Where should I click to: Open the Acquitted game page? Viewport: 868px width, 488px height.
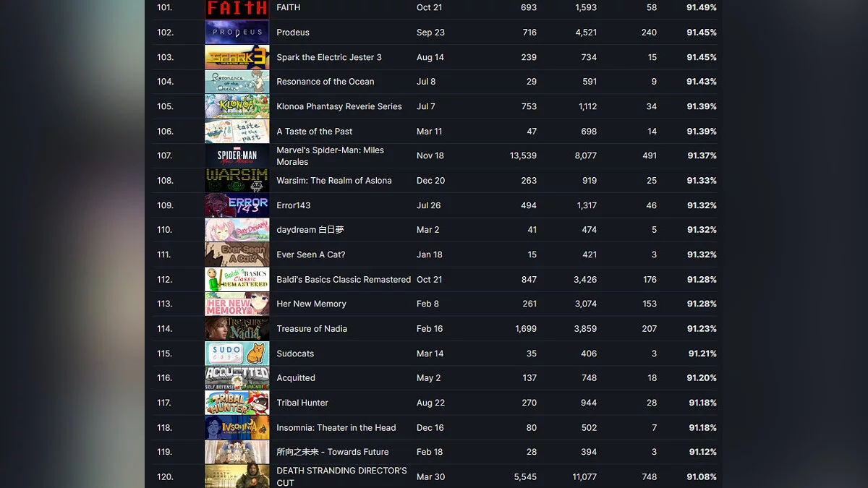[296, 378]
